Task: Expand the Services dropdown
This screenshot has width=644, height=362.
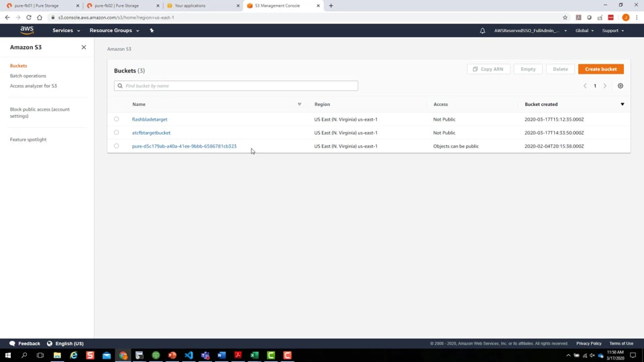Action: pos(66,30)
